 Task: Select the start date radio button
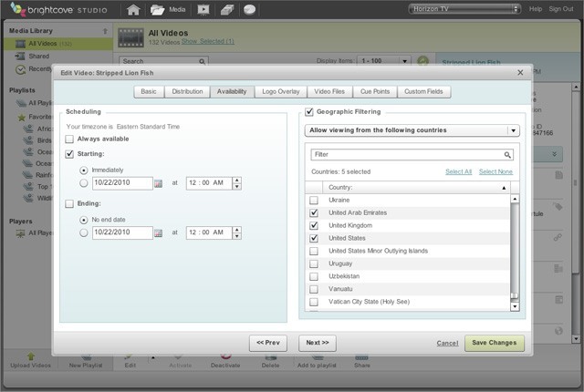(84, 183)
